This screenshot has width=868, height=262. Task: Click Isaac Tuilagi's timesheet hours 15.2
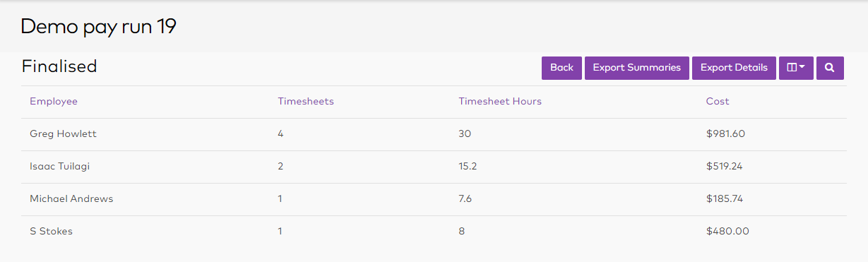click(x=468, y=167)
